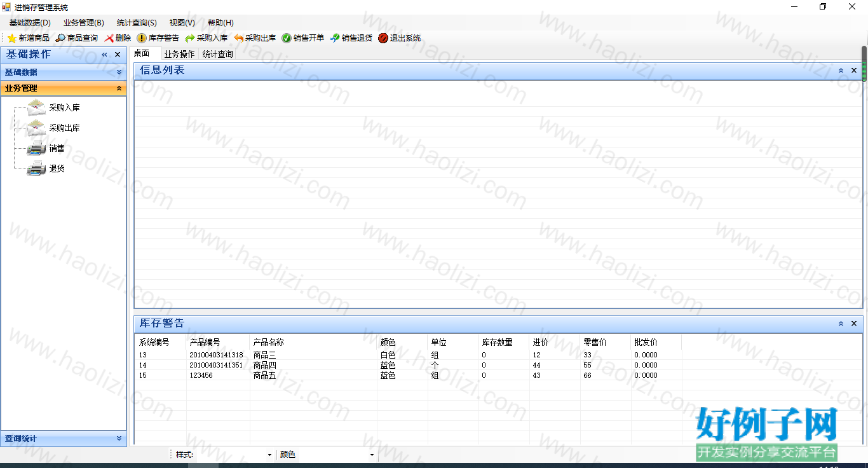Click 采购入库 in the toolbar
The image size is (868, 468).
207,38
